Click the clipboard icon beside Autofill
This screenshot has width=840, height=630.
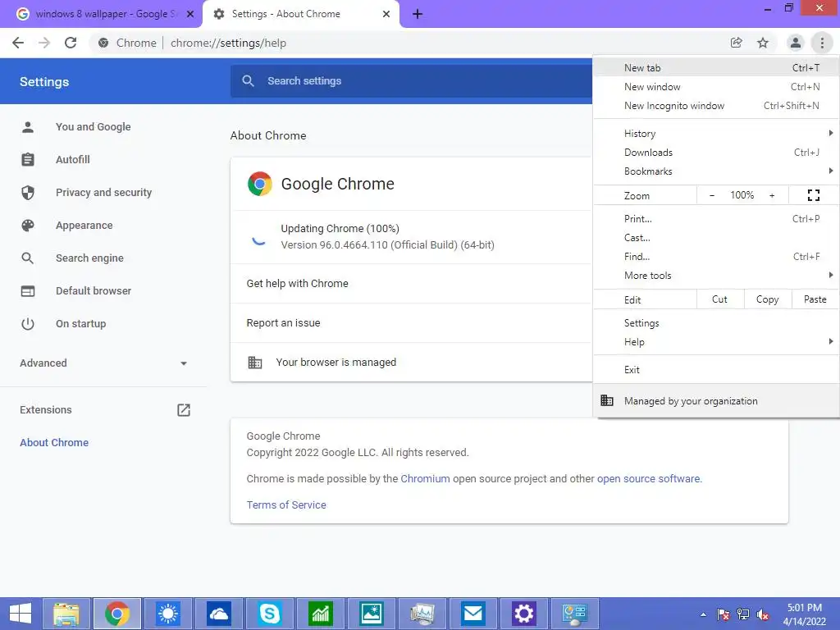click(28, 160)
